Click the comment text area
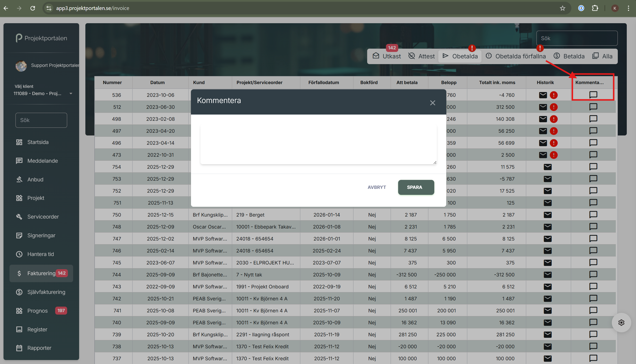Image resolution: width=636 pixels, height=364 pixels. tap(318, 144)
